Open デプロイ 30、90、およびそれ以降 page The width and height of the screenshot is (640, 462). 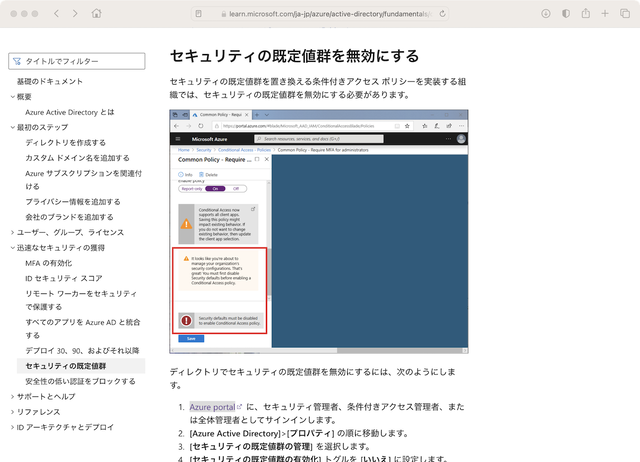[82, 351]
